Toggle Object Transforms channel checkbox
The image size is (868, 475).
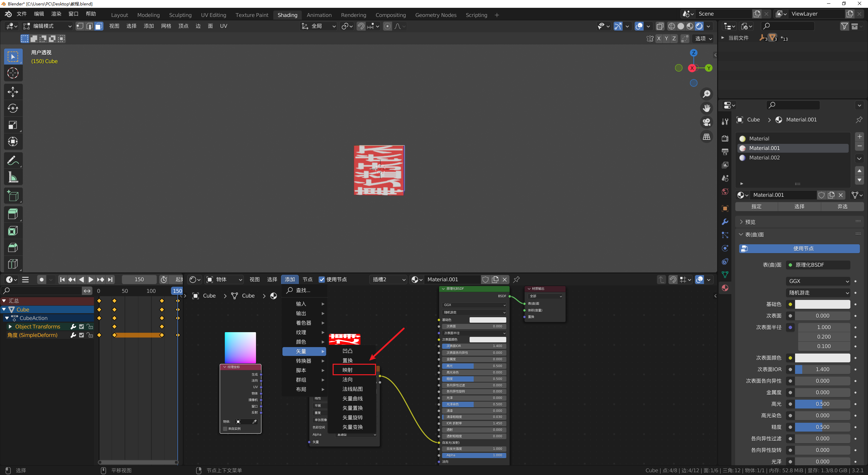(81, 326)
